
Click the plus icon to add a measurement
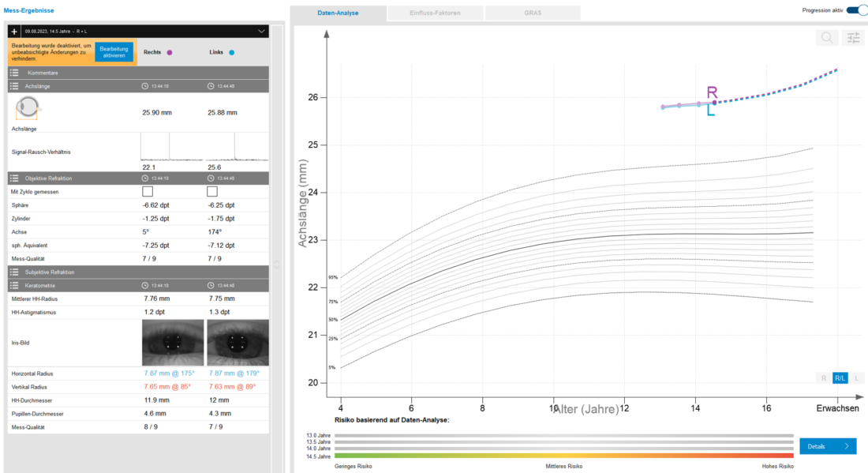point(14,31)
